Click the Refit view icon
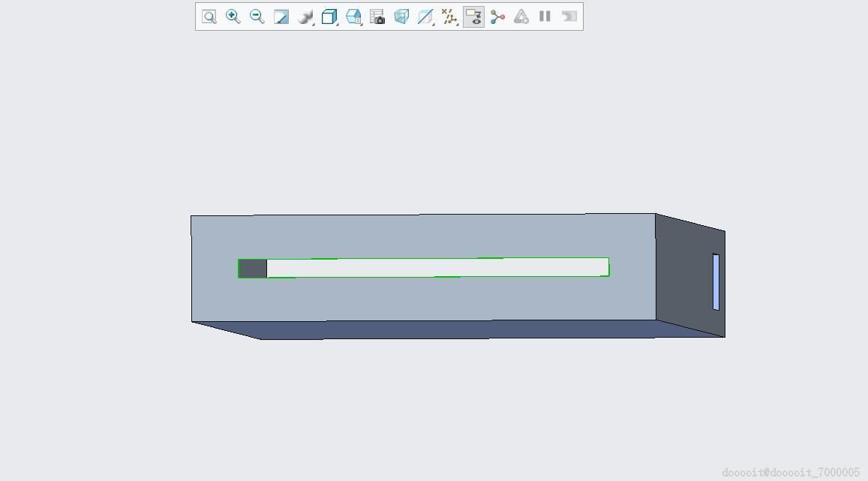The height and width of the screenshot is (481, 868). point(209,17)
